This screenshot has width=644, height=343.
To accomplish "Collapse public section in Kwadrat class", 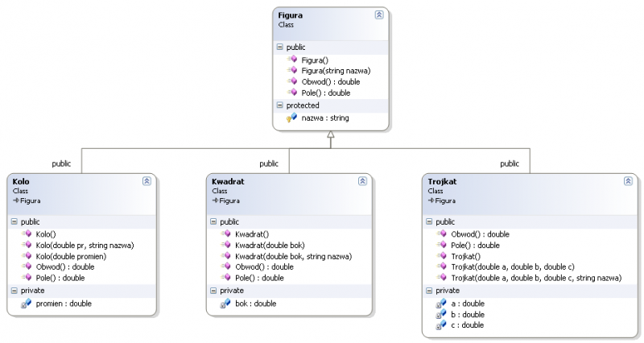I will click(x=213, y=221).
